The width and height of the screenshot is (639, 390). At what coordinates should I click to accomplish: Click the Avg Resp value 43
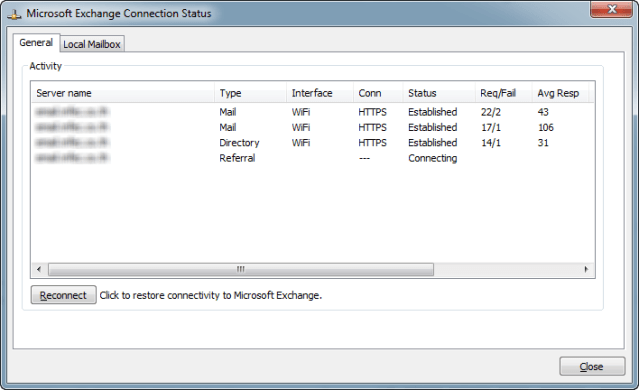543,112
